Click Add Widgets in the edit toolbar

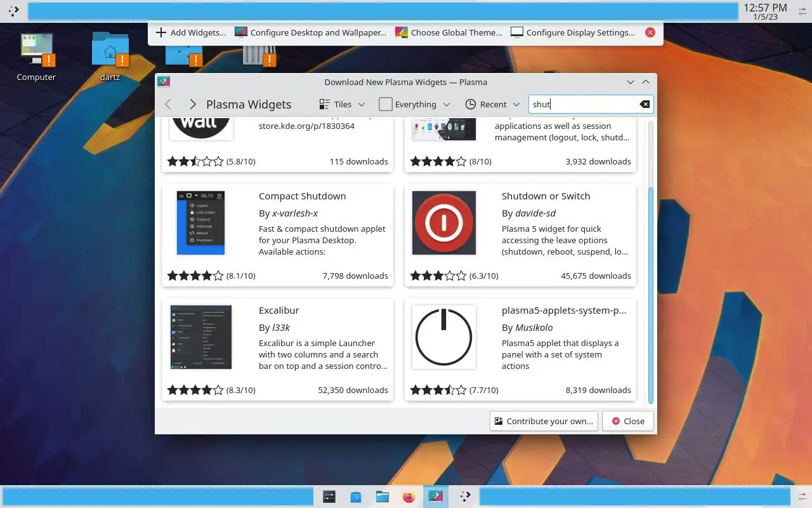(190, 32)
